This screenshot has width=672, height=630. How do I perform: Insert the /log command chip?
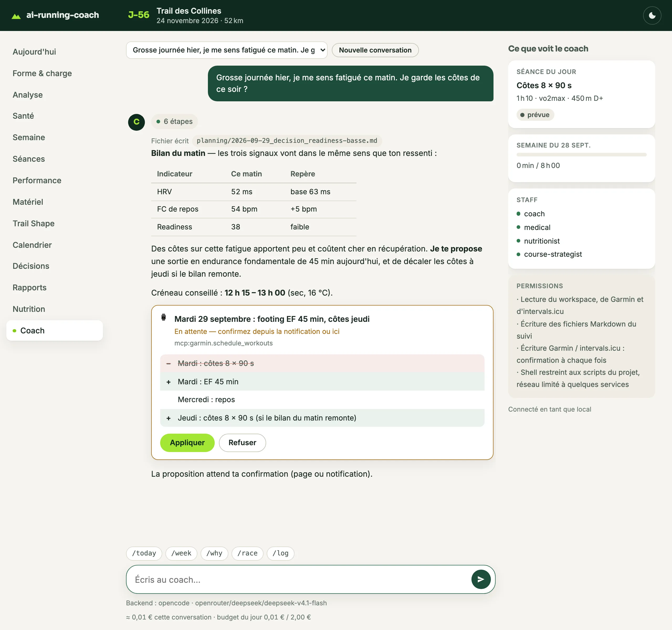[281, 553]
